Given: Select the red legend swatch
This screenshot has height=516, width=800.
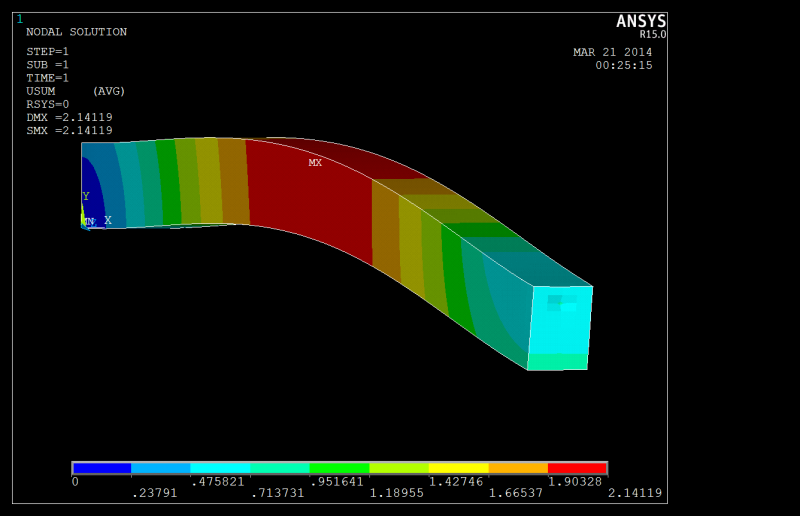Looking at the screenshot, I should [x=577, y=468].
